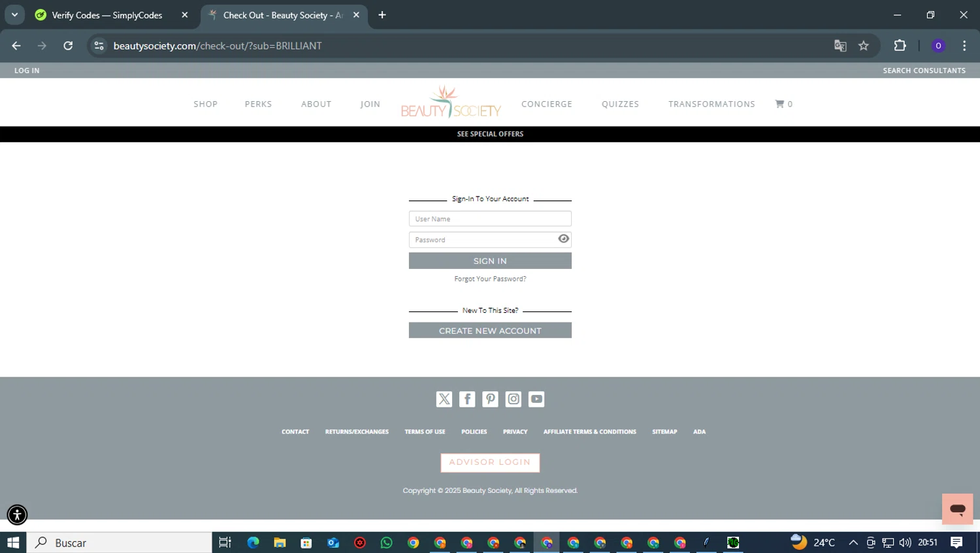Screen dimensions: 980x553
Task: Click the SIGN IN button
Action: coord(490,261)
